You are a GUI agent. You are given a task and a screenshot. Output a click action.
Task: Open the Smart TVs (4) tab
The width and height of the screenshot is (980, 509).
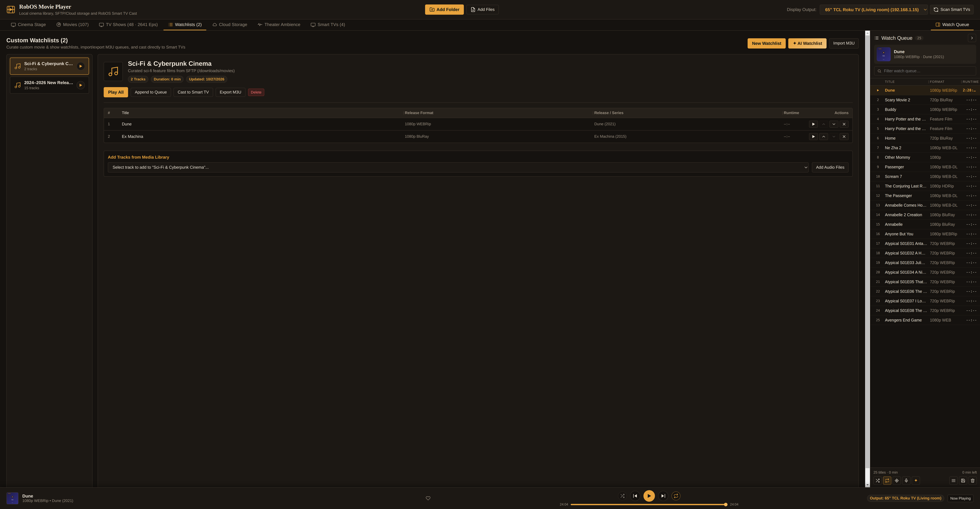(328, 25)
